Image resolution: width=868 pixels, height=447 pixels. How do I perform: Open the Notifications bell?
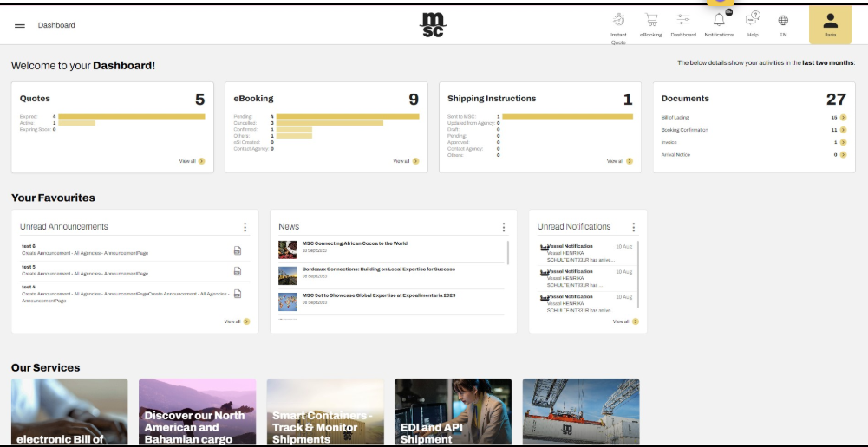pos(719,20)
